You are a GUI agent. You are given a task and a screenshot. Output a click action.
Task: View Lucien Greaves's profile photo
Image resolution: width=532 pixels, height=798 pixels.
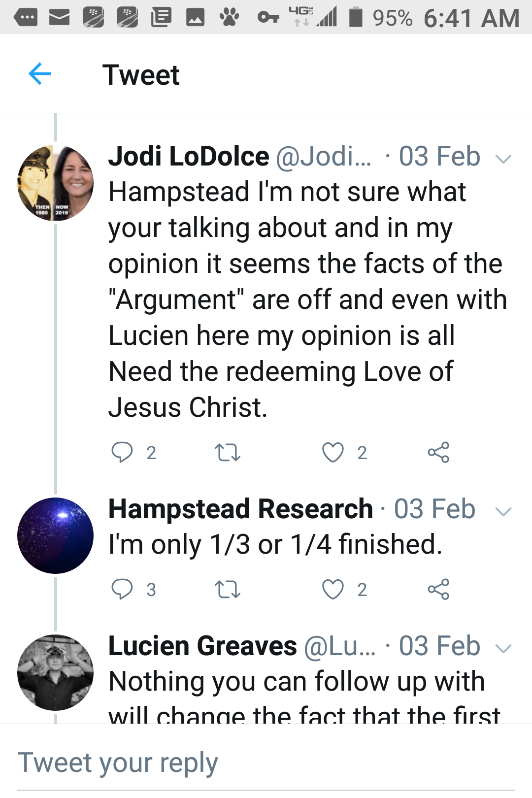click(55, 672)
